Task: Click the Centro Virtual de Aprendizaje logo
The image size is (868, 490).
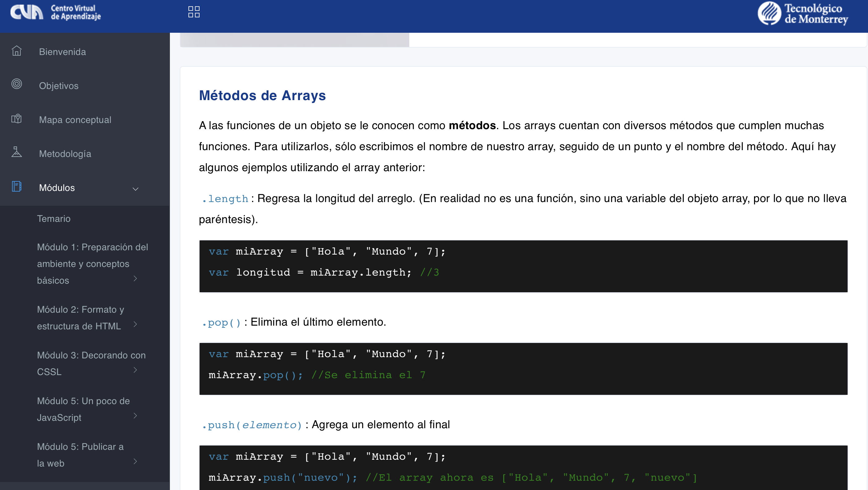Action: pyautogui.click(x=56, y=12)
